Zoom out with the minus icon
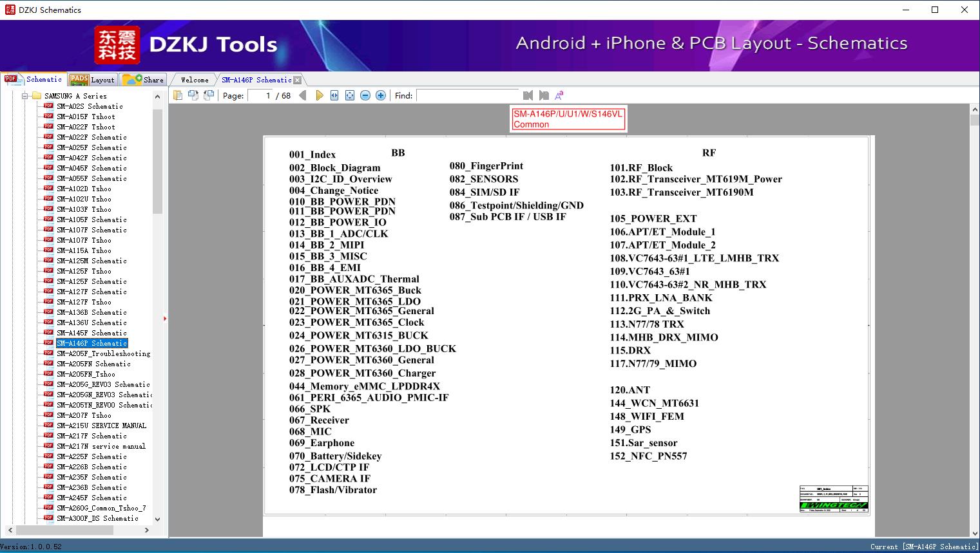The height and width of the screenshot is (553, 980). click(365, 95)
